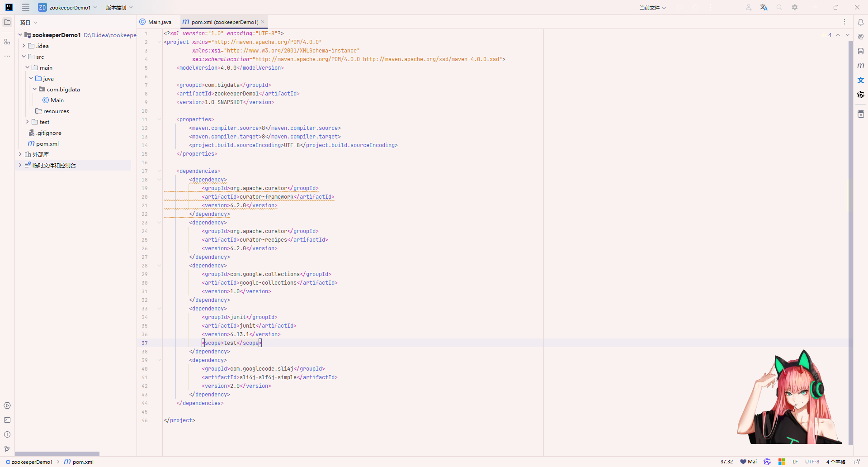The height and width of the screenshot is (467, 868).
Task: Click the Microsoft logo status bar icon
Action: [782, 462]
